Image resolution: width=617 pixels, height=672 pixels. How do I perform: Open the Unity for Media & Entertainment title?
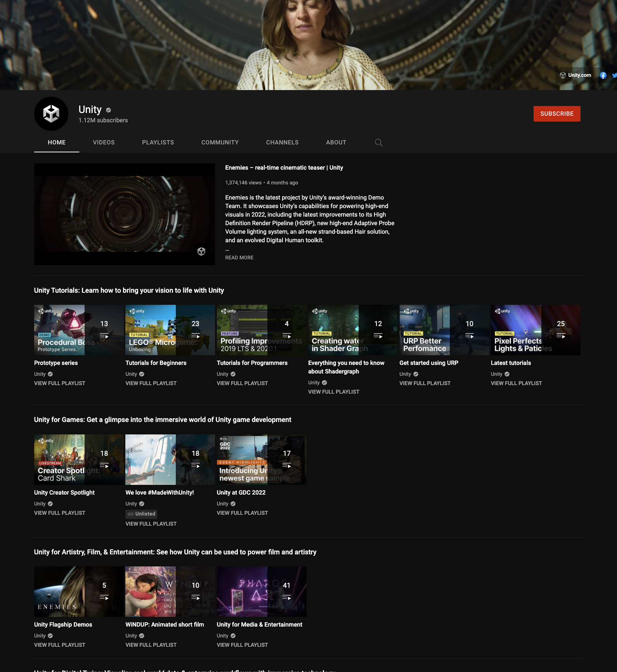(x=260, y=625)
